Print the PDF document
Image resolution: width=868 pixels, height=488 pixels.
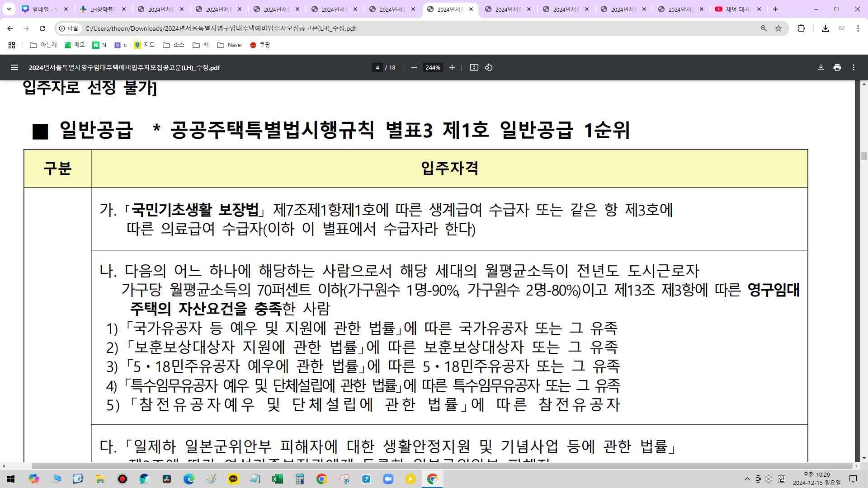click(x=837, y=67)
